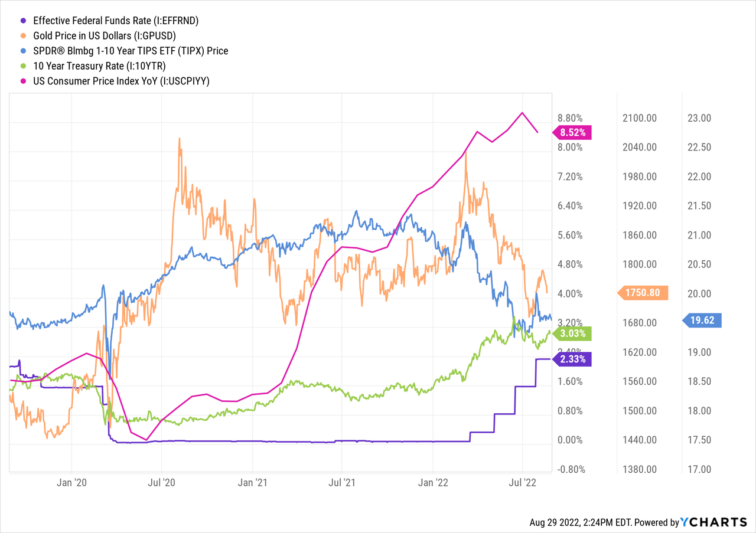Click the 7.20% percent axis tick
The height and width of the screenshot is (533, 756).
[x=569, y=176]
